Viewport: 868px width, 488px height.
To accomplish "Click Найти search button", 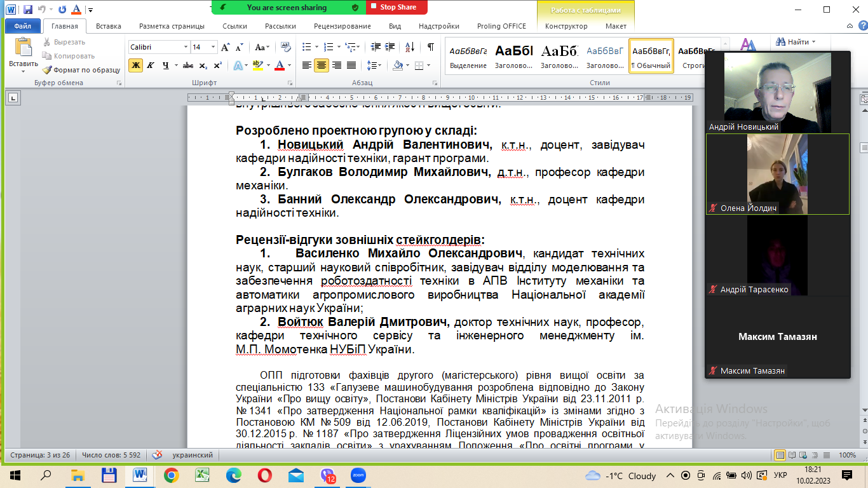I will 792,42.
